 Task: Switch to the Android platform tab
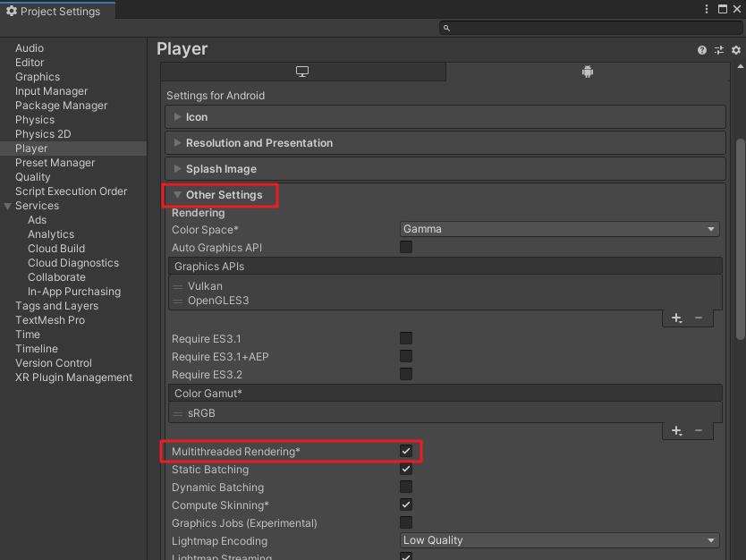coord(588,72)
